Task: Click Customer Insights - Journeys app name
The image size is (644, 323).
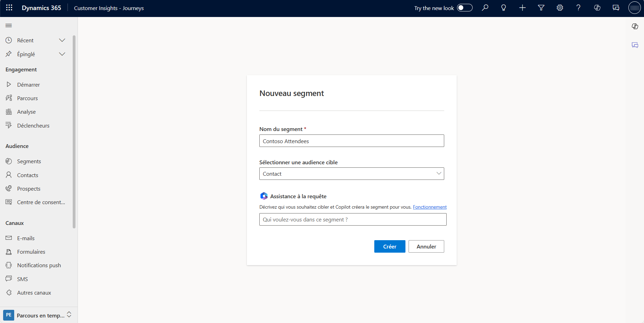Action: 109,8
